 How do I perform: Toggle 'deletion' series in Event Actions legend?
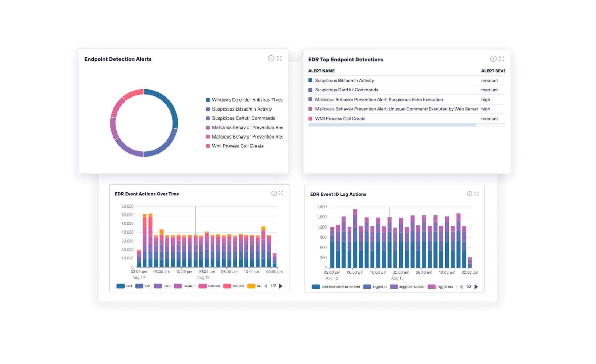tap(209, 286)
